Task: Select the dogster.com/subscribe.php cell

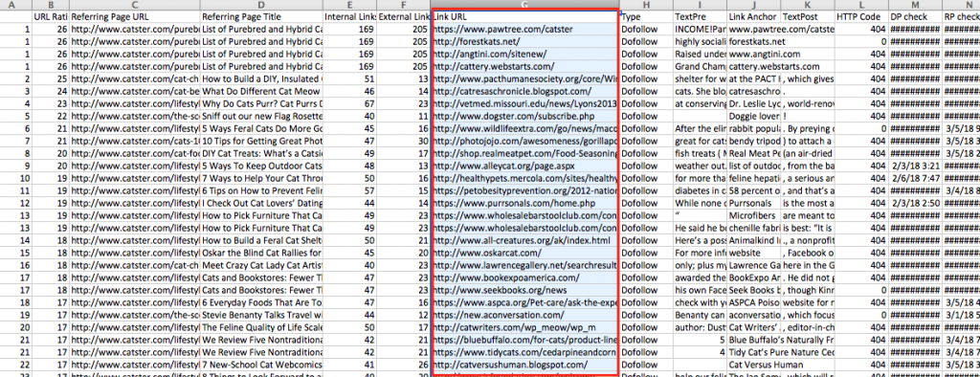Action: (524, 117)
